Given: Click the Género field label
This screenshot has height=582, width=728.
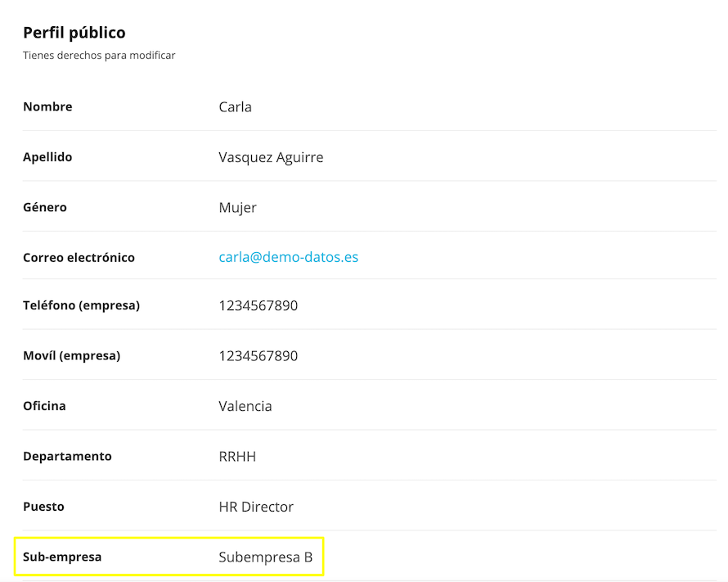Looking at the screenshot, I should coord(45,207).
